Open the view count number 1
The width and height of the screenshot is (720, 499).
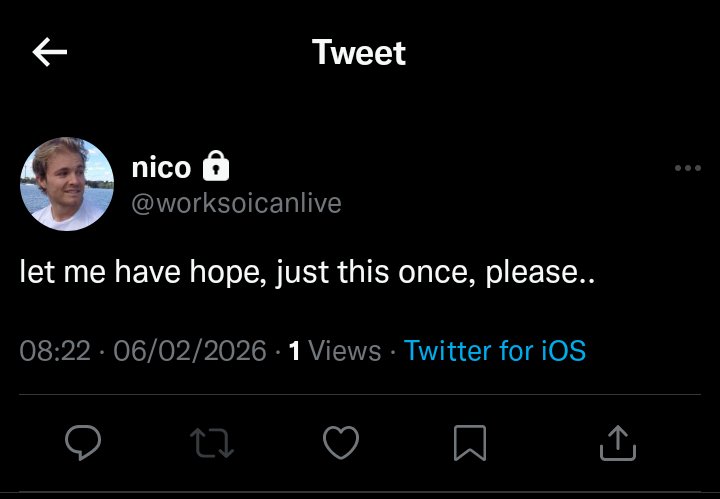click(294, 351)
